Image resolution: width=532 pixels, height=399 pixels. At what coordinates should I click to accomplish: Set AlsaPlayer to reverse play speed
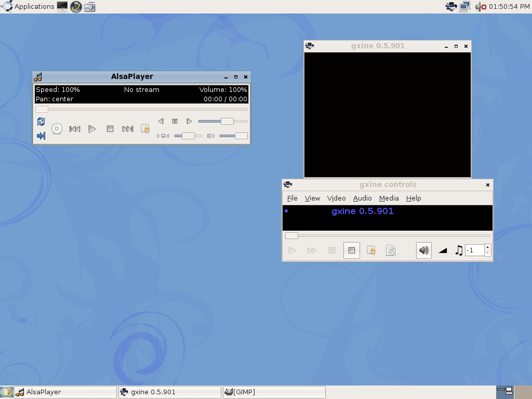(161, 121)
